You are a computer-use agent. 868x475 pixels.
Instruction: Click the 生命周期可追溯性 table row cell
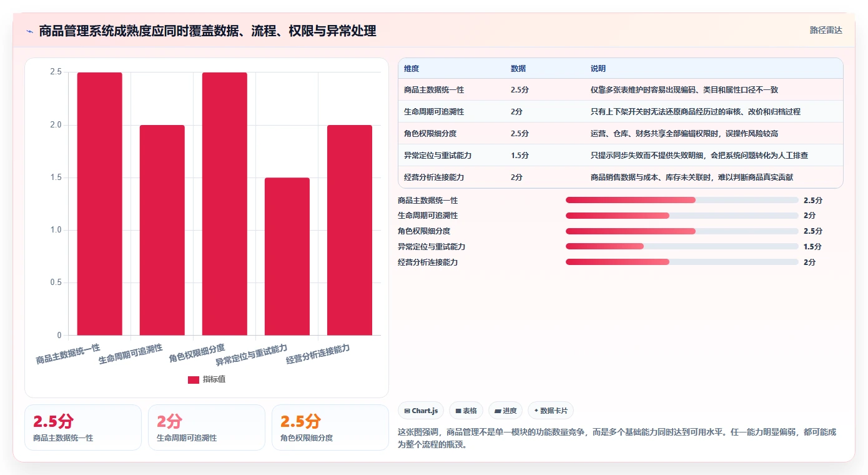point(434,112)
